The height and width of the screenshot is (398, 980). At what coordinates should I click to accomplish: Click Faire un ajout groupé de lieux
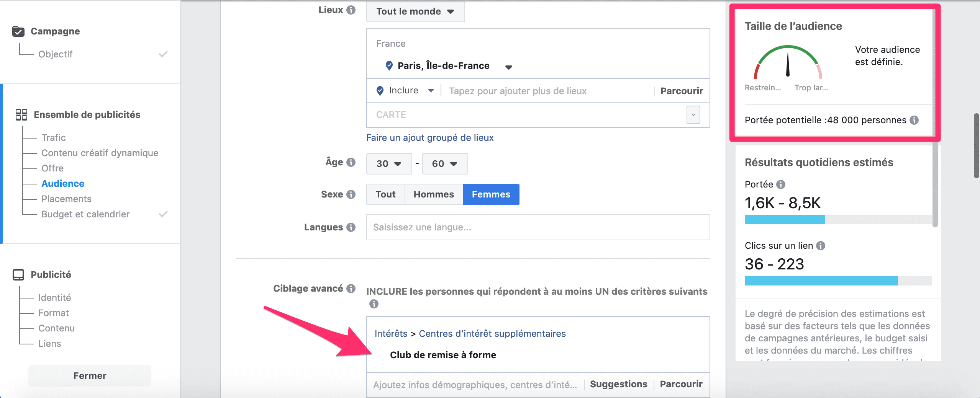tap(430, 138)
